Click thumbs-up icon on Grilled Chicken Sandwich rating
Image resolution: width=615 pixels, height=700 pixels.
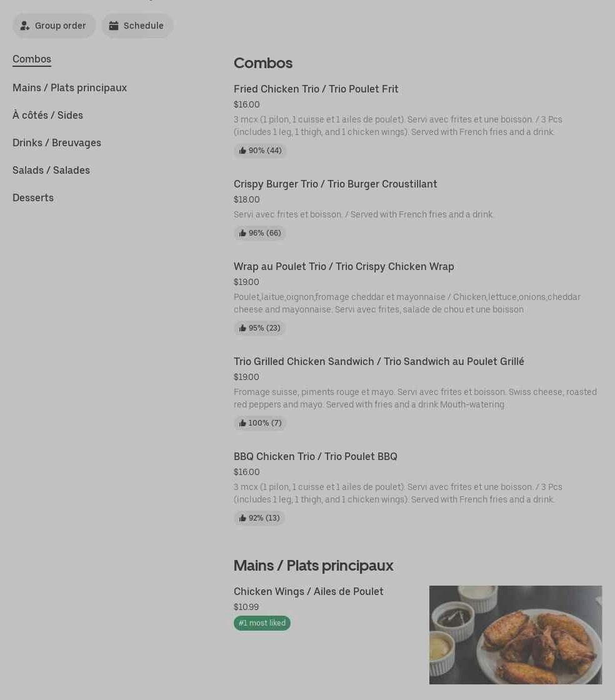242,423
